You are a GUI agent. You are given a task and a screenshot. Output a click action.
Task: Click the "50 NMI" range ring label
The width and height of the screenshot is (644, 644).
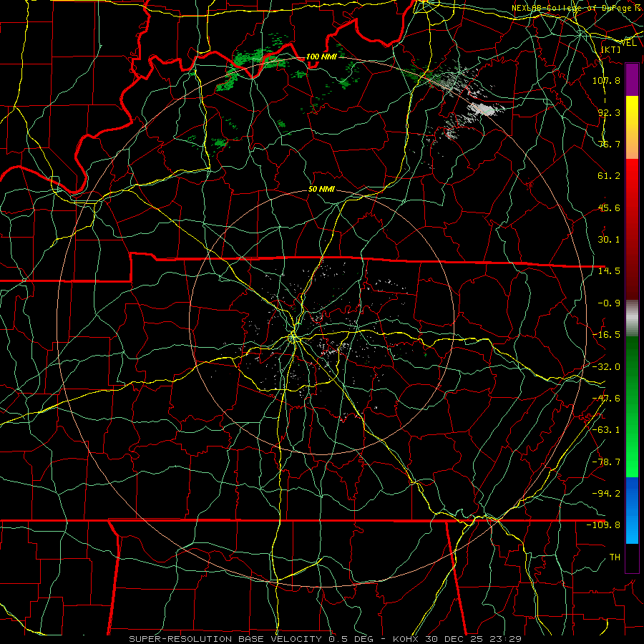(321, 190)
